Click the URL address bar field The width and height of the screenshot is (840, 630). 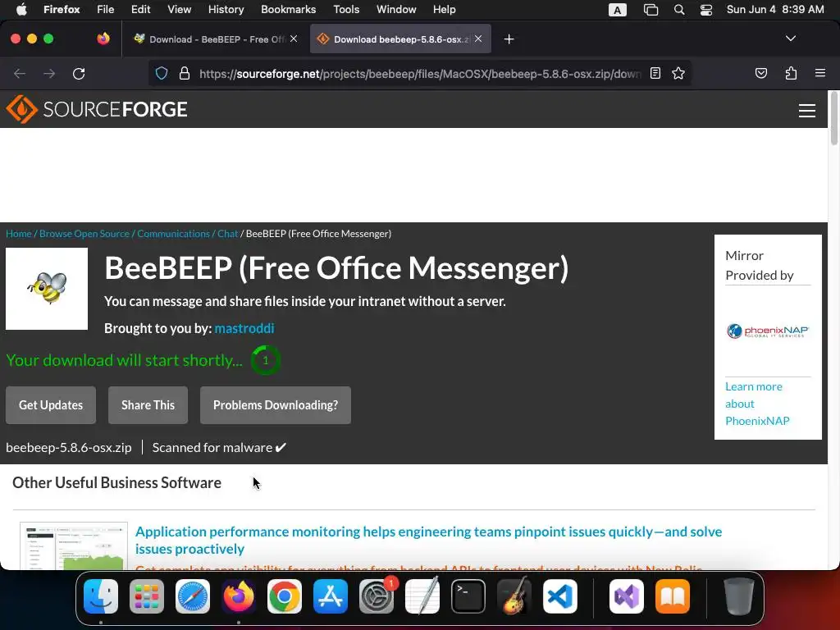[x=419, y=73]
